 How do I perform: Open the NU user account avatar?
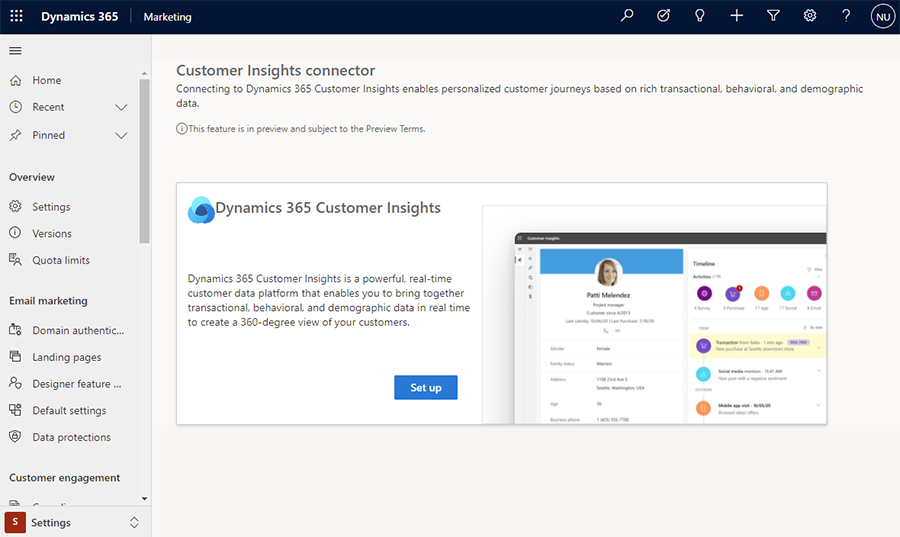click(x=882, y=16)
